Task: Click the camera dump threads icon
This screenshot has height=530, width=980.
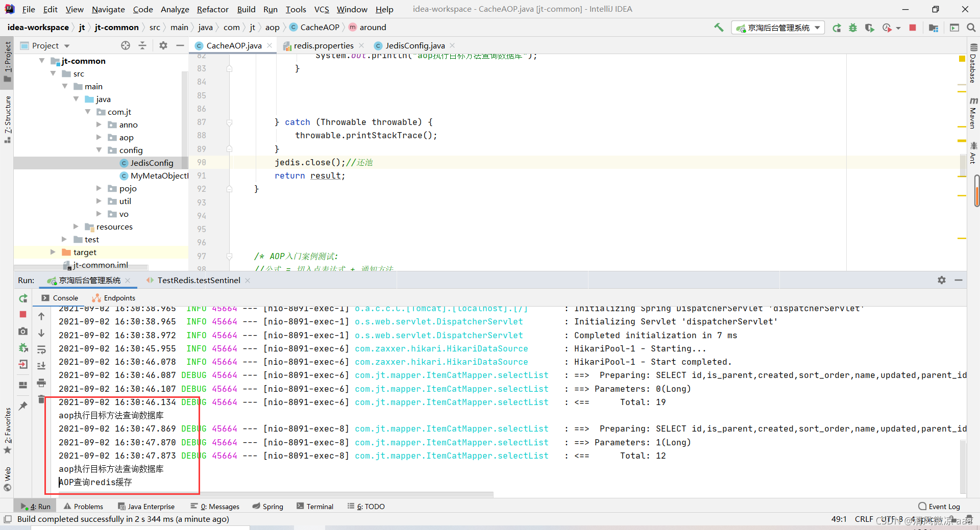Action: tap(23, 332)
